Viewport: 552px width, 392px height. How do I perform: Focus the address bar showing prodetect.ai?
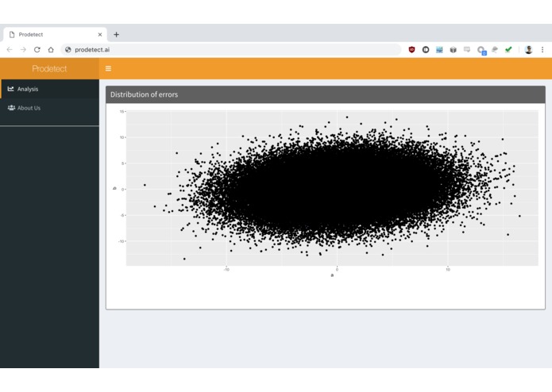(230, 49)
